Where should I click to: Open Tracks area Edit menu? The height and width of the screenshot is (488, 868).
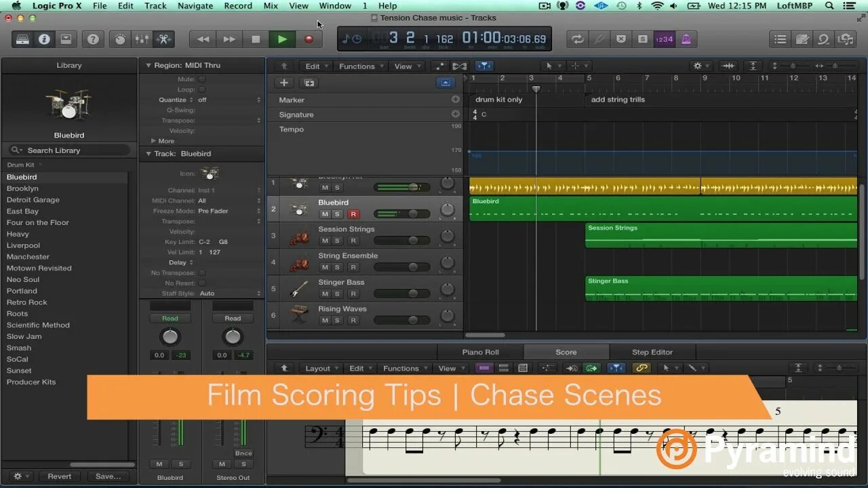[315, 66]
